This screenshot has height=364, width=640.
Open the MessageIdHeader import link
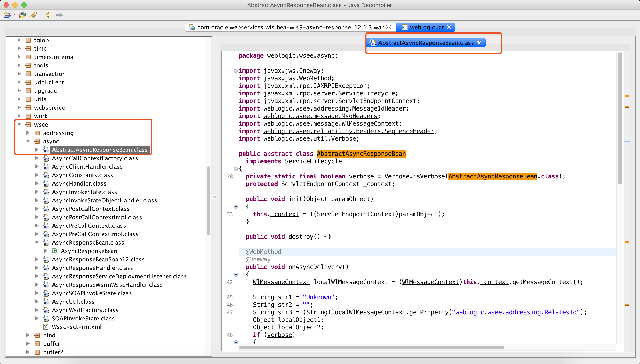(x=334, y=109)
